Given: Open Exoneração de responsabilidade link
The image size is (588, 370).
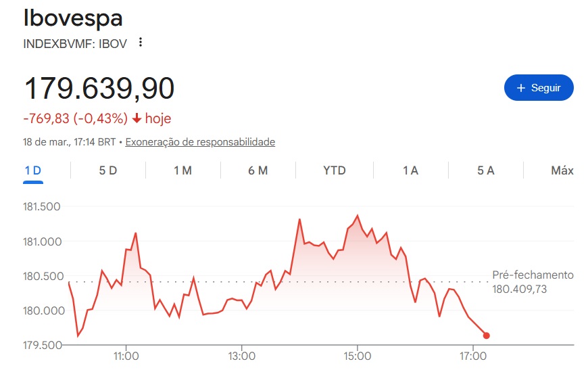Looking at the screenshot, I should point(200,142).
